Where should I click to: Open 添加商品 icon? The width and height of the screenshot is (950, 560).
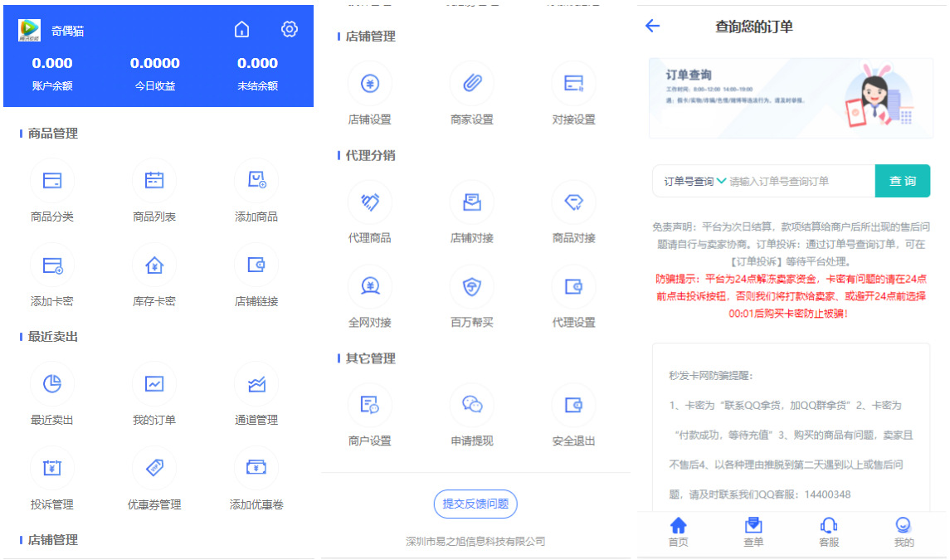pyautogui.click(x=256, y=180)
